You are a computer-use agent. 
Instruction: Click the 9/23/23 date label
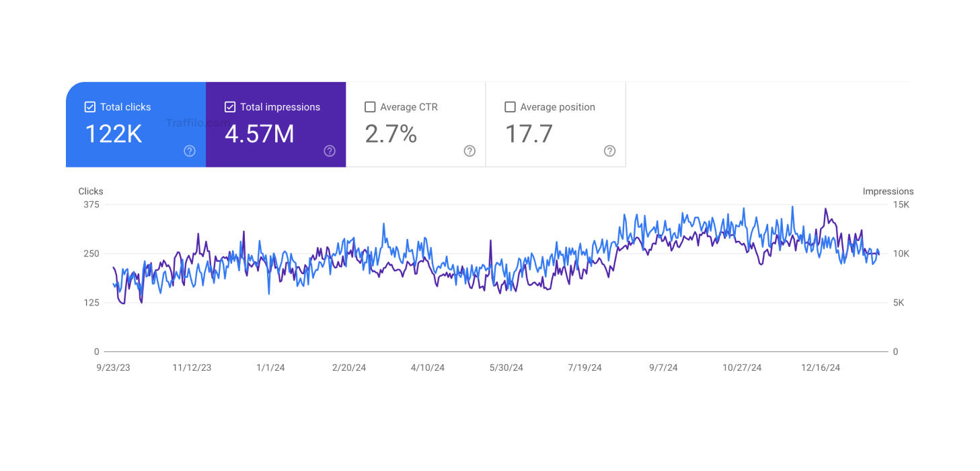114,367
